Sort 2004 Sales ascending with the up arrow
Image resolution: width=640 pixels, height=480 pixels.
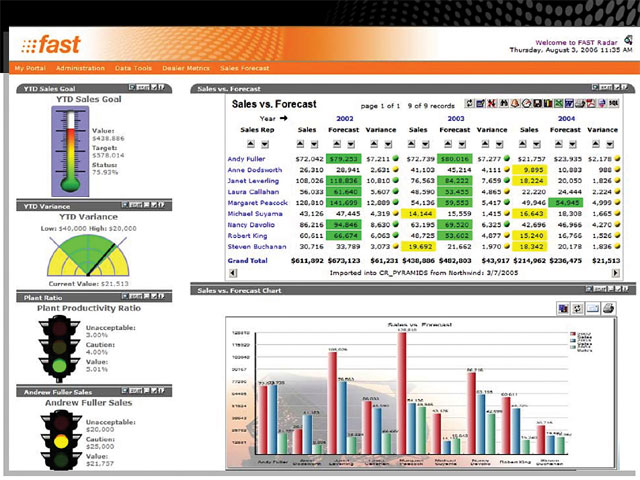click(x=522, y=144)
